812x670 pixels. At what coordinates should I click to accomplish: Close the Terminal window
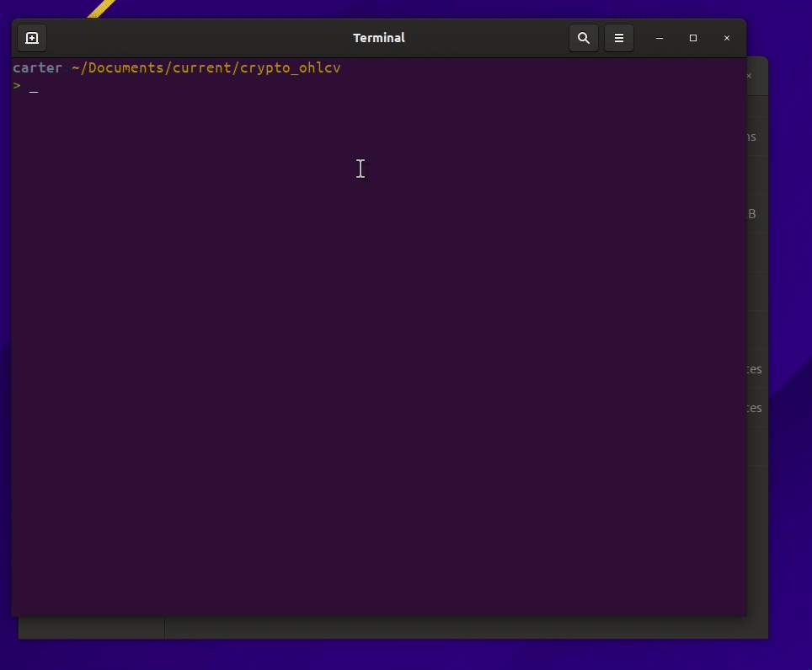pyautogui.click(x=727, y=38)
